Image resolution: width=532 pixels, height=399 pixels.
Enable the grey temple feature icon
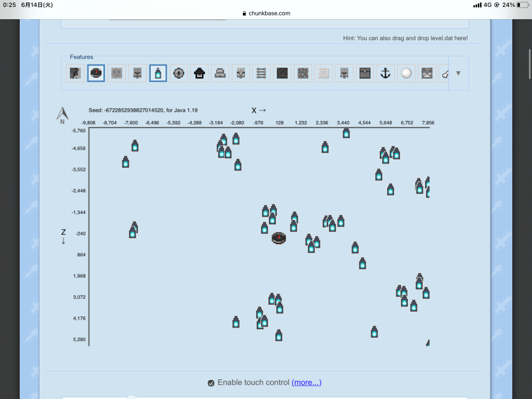[x=220, y=74]
